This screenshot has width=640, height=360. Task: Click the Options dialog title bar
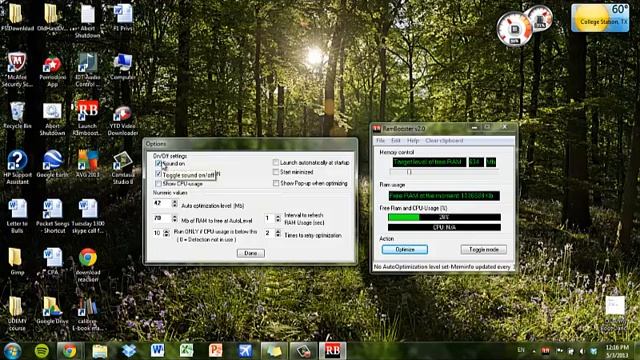click(x=251, y=144)
